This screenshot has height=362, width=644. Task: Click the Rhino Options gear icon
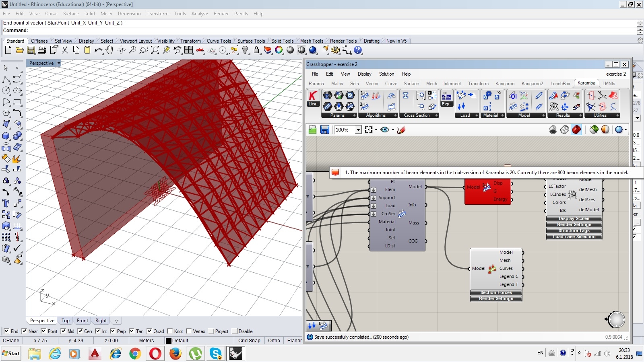(335, 50)
